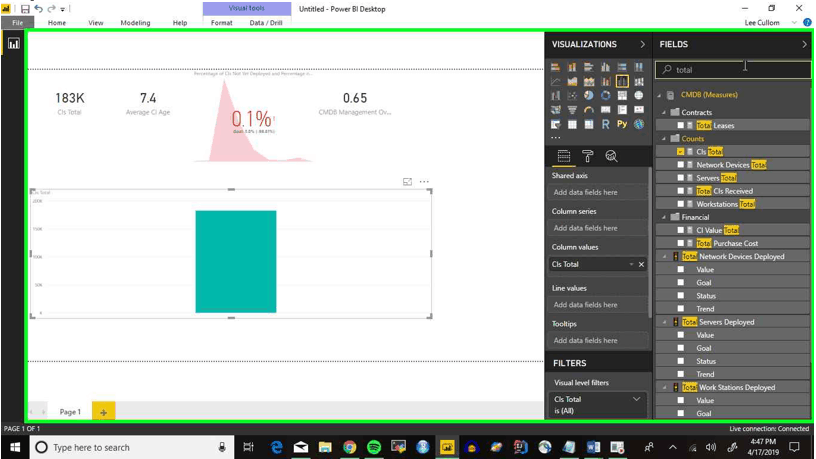Image resolution: width=816 pixels, height=459 pixels.
Task: Uncheck the CIs Total measure
Action: click(x=680, y=151)
